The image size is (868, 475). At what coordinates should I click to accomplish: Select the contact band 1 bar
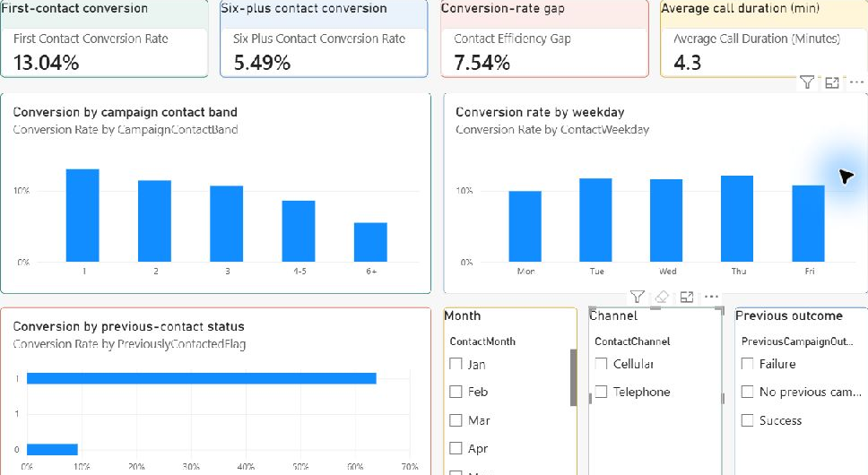coord(82,215)
